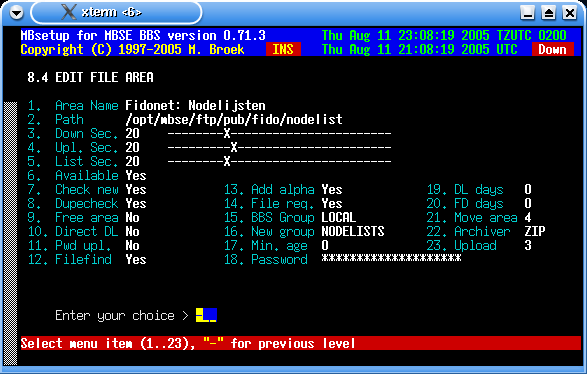Click the red INS indicator

283,49
